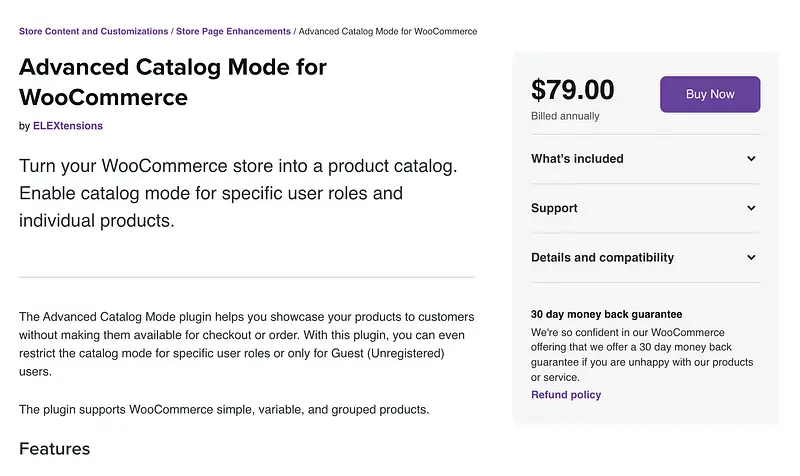The width and height of the screenshot is (800, 476).
Task: Open the Details and compatibility section label
Action: (602, 258)
